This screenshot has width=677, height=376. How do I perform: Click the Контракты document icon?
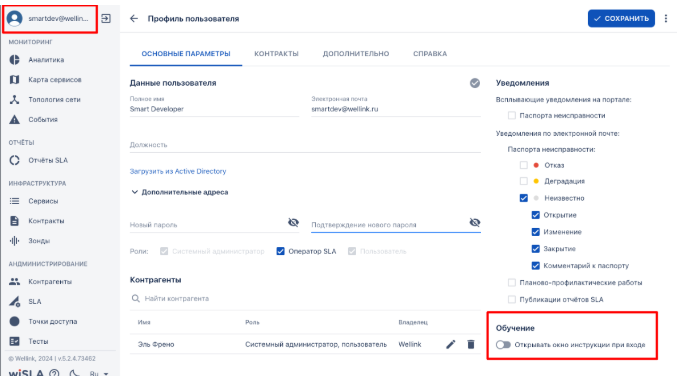14,221
